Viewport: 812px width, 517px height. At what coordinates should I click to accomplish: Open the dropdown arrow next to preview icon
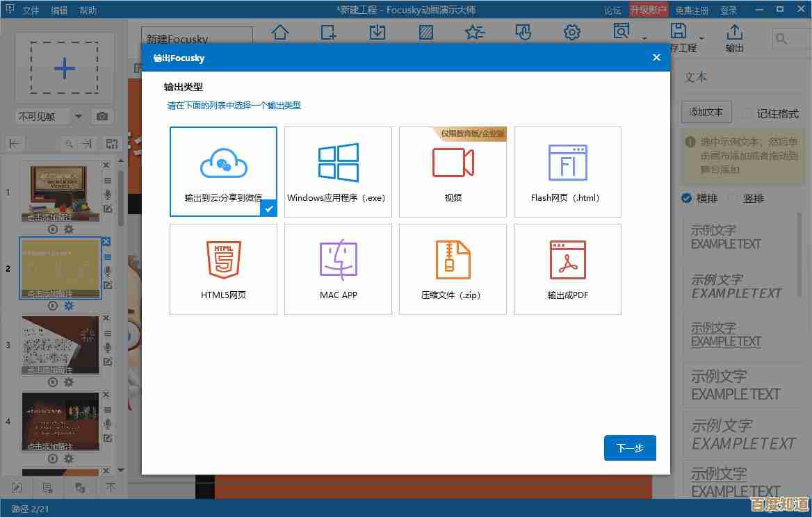click(644, 38)
